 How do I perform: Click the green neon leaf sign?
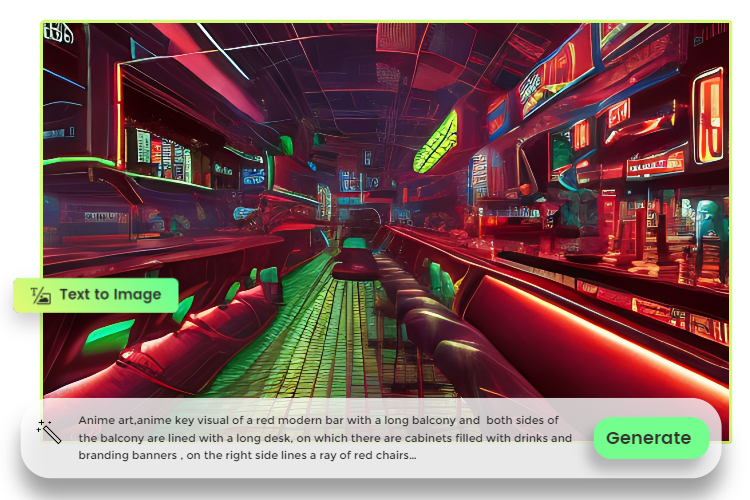[x=435, y=142]
